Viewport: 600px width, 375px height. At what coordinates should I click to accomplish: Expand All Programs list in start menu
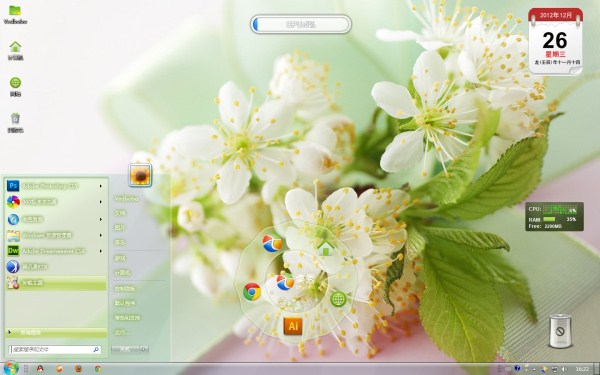pos(56,333)
